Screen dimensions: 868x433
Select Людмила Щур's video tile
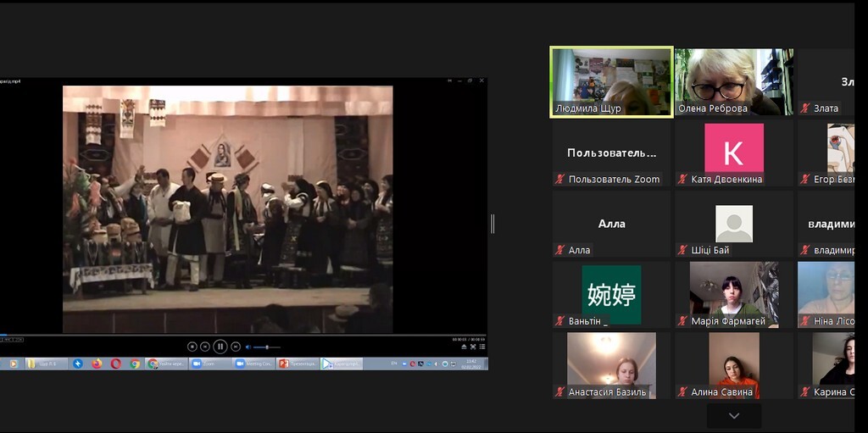612,82
